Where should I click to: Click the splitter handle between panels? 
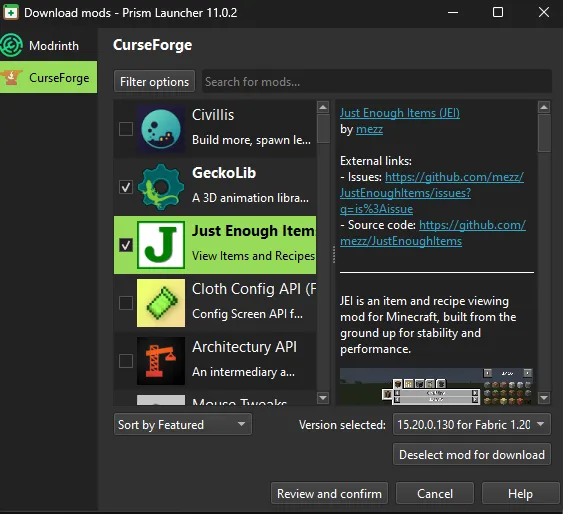click(334, 254)
